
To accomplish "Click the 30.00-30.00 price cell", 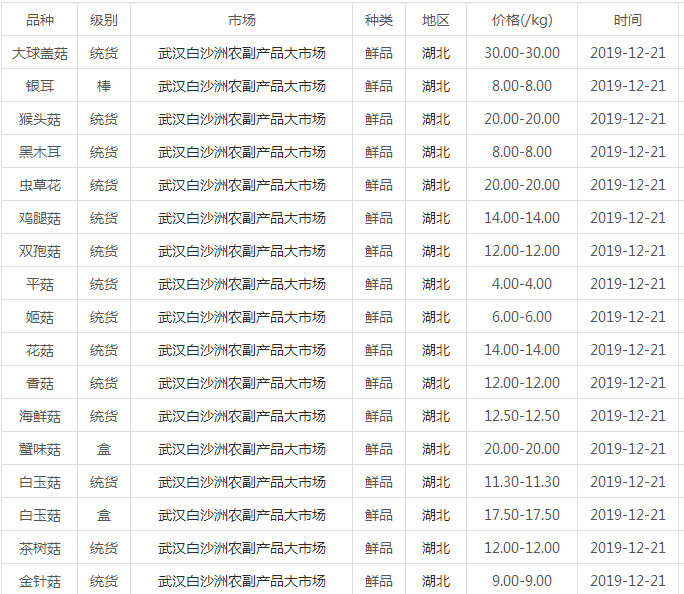I will [522, 53].
